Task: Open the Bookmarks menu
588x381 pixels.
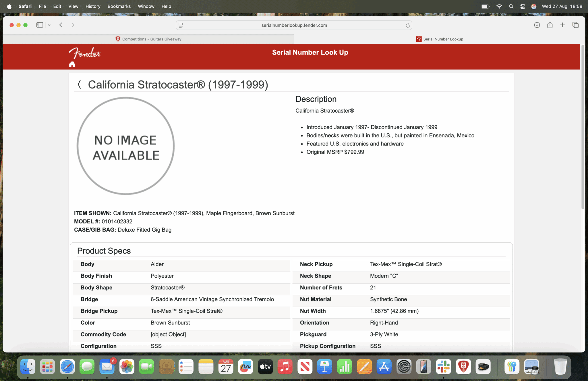Action: (119, 6)
